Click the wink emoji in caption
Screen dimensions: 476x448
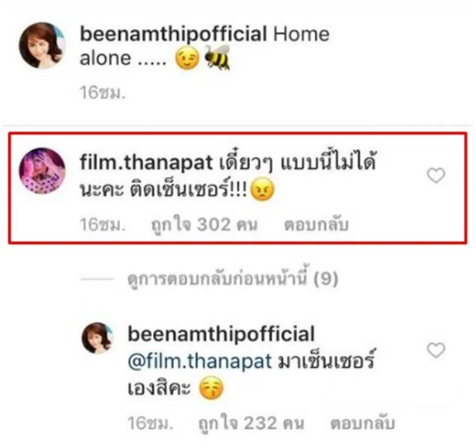point(187,59)
